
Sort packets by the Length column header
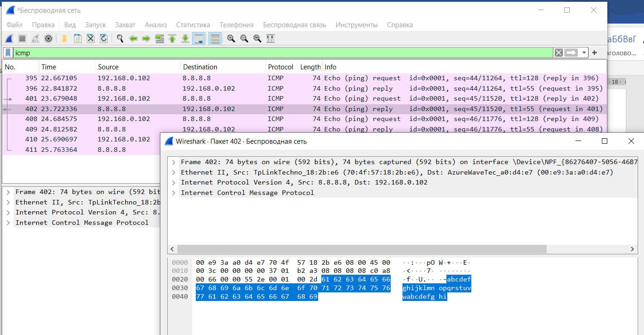tap(310, 67)
